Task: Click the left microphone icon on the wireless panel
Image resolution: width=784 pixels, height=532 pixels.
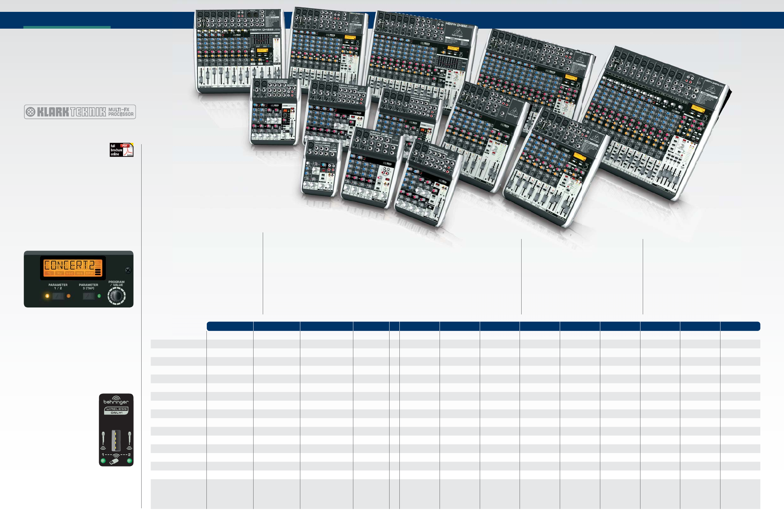Action: (x=103, y=439)
